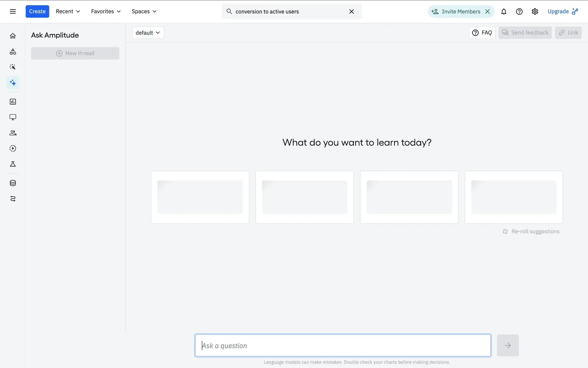Open the chart icon in sidebar
This screenshot has width=588, height=368.
(13, 102)
